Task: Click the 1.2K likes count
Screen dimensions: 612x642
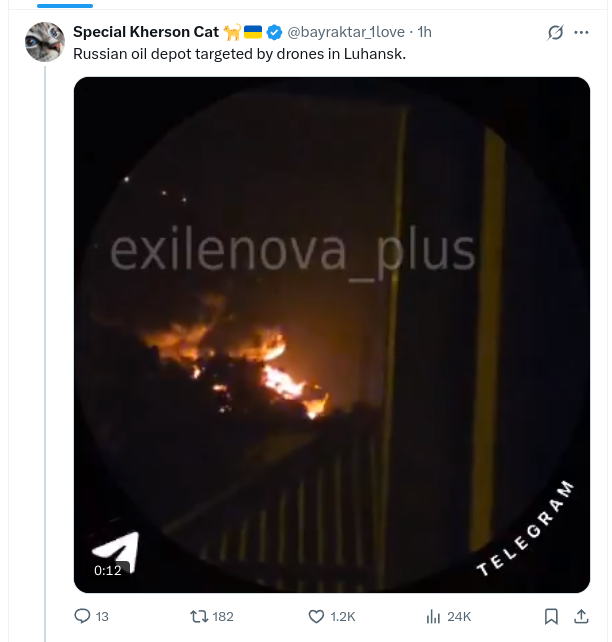Action: (343, 617)
